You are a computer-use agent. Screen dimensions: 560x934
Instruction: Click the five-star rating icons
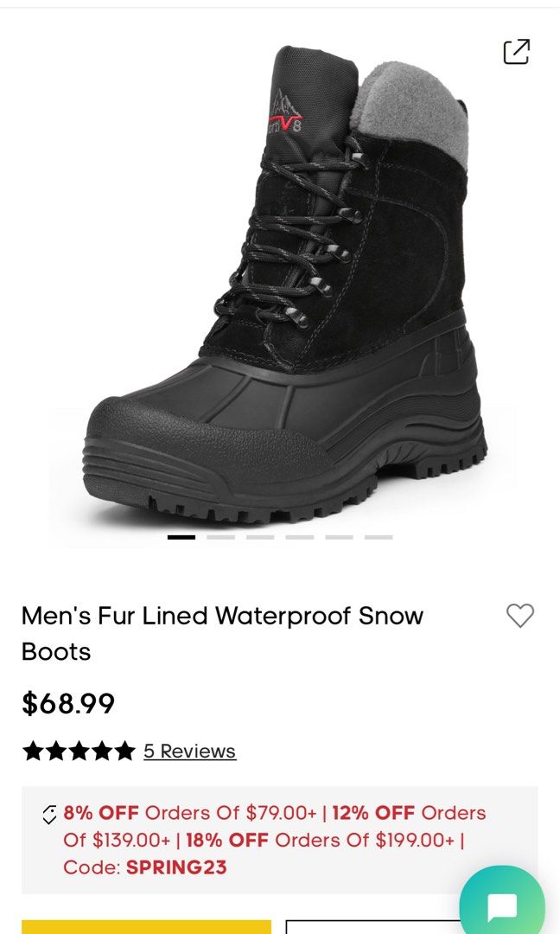(x=79, y=752)
